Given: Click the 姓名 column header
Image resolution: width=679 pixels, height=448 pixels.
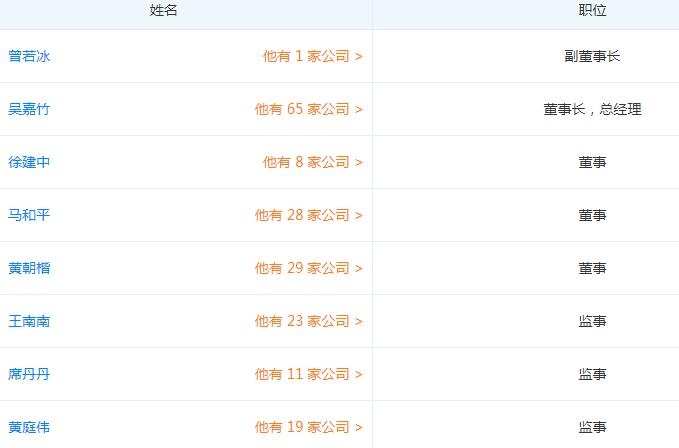Looking at the screenshot, I should [164, 10].
